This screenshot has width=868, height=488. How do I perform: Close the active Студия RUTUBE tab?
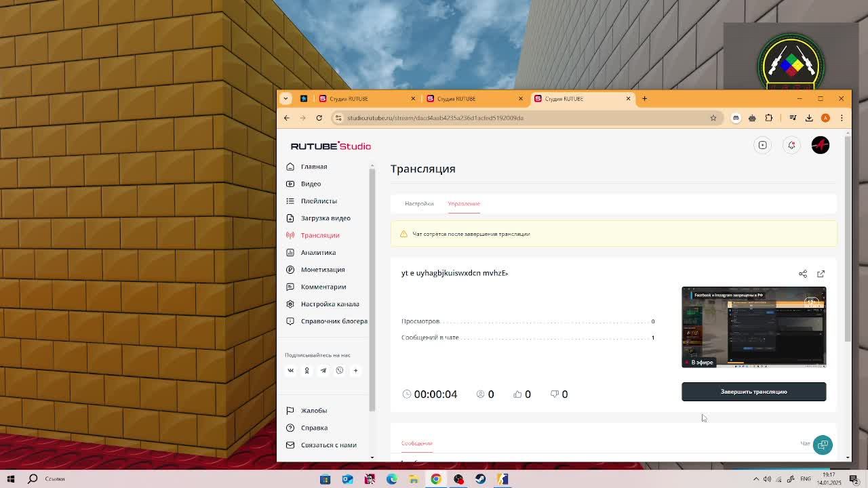628,98
